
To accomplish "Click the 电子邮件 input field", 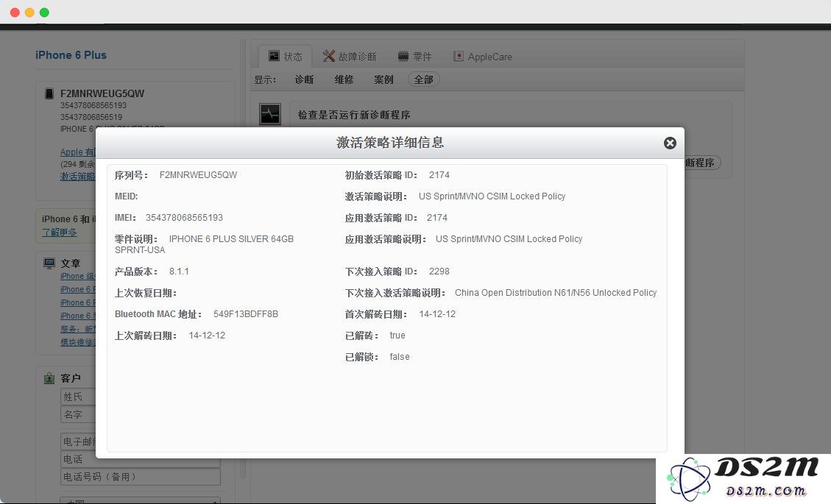I will click(x=78, y=441).
